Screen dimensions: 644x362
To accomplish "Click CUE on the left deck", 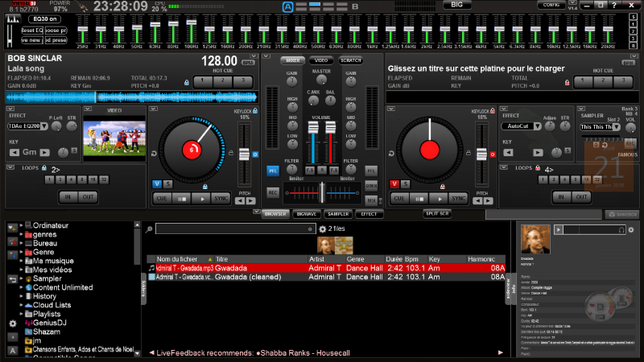I will coord(162,199).
